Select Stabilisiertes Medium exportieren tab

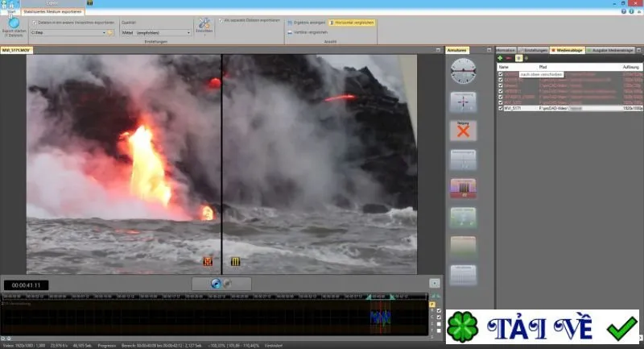coord(52,12)
